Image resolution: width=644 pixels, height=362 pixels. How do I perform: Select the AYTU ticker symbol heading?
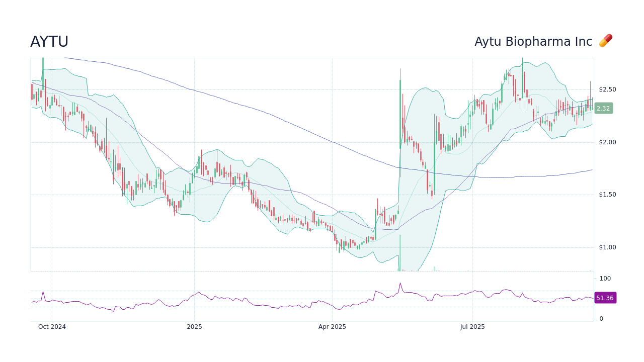50,42
